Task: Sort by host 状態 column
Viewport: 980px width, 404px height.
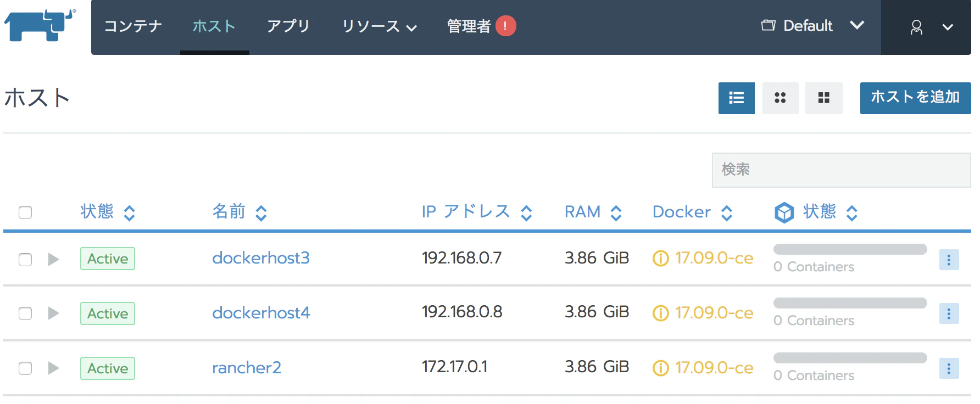Action: [x=108, y=212]
